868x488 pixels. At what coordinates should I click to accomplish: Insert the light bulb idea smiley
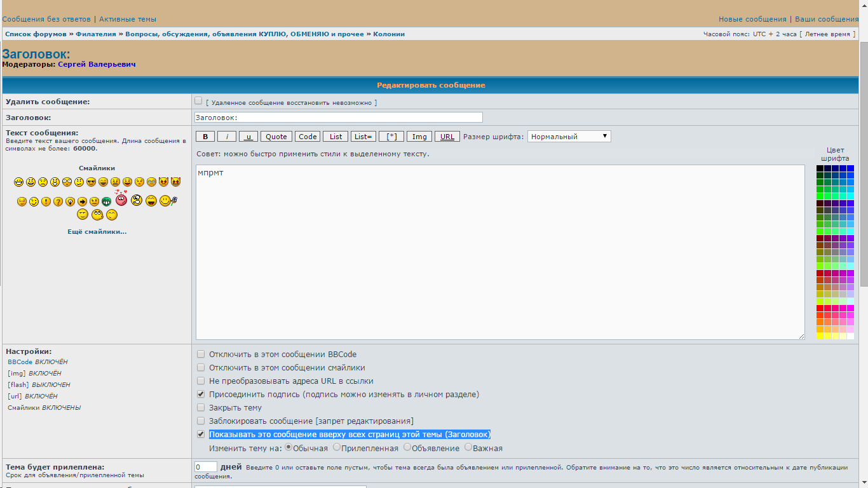pos(70,201)
